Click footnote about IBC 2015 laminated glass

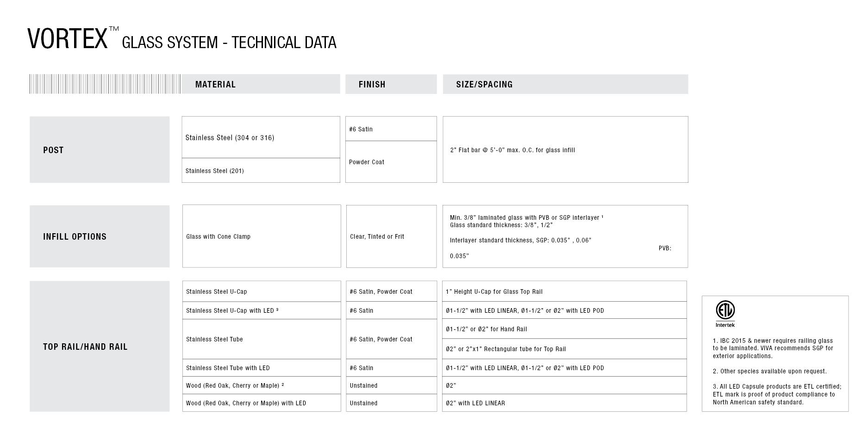click(773, 348)
